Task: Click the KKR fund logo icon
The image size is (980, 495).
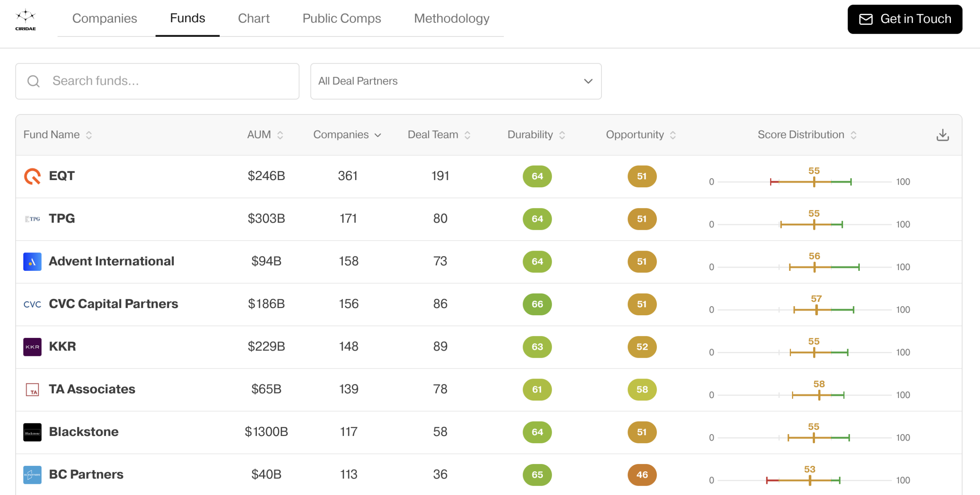Action: pyautogui.click(x=32, y=347)
